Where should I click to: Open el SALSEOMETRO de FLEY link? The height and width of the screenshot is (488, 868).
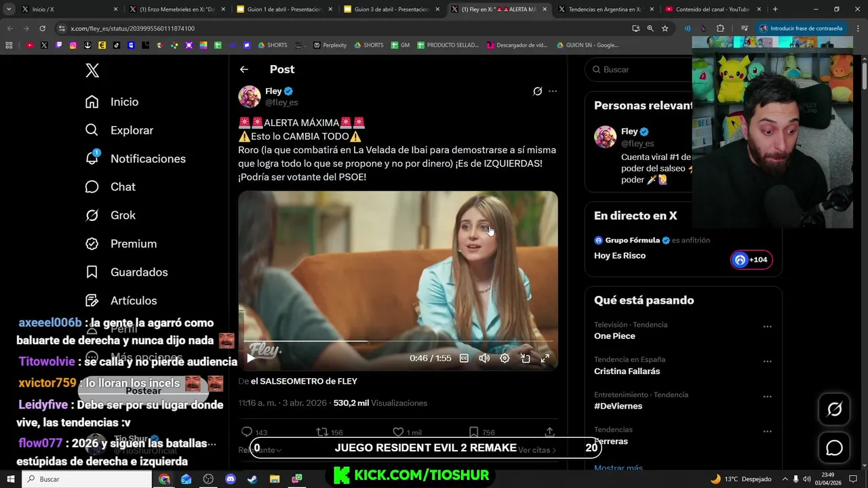(304, 381)
